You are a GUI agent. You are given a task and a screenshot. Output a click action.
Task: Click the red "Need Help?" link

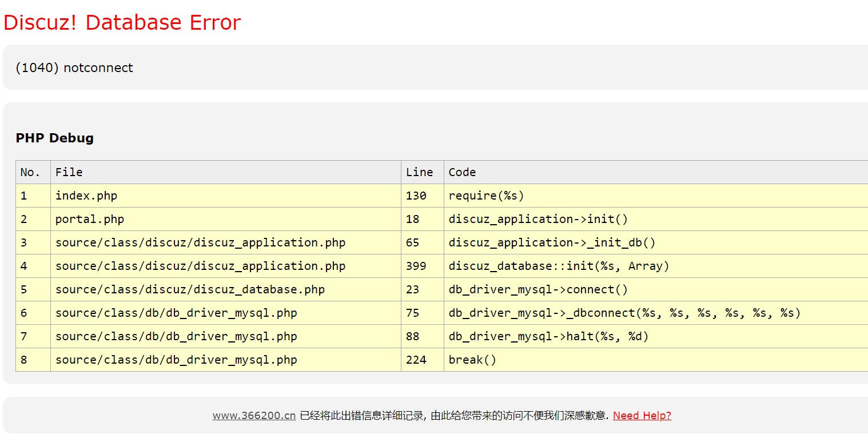[x=642, y=416]
